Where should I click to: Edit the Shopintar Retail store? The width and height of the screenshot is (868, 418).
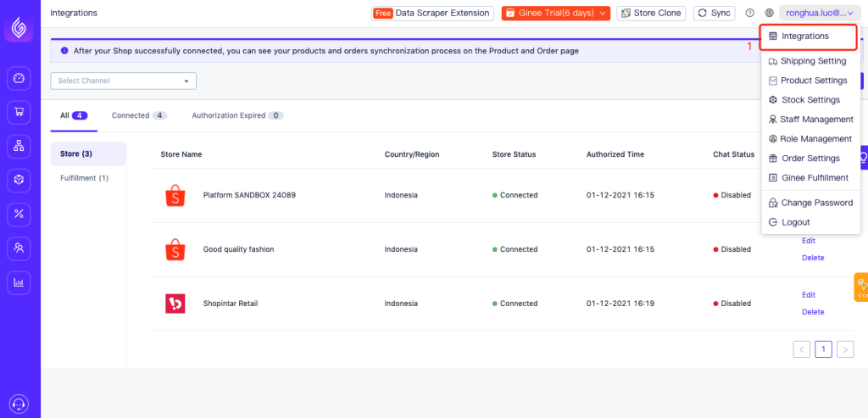(x=808, y=295)
